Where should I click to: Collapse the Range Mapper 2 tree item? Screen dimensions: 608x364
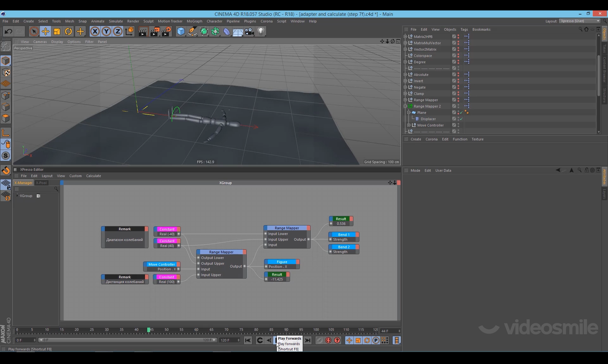click(x=405, y=106)
